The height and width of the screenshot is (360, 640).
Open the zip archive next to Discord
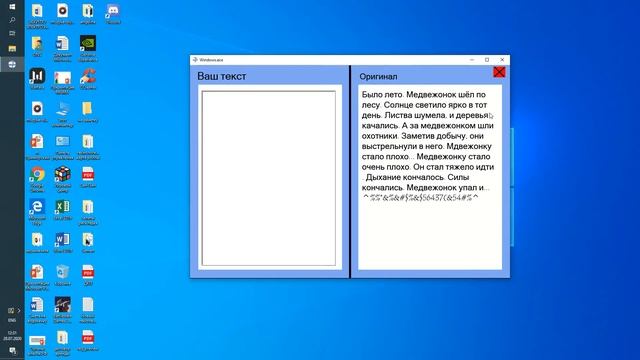tap(88, 14)
